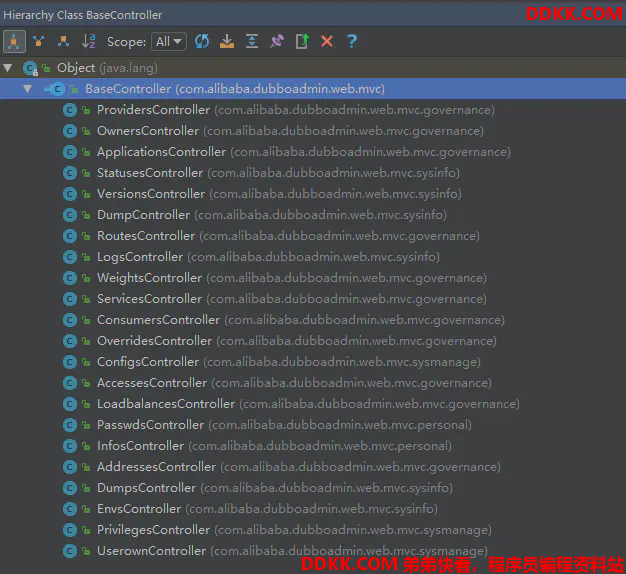The width and height of the screenshot is (626, 574).
Task: Select DumpsController in the tree
Action: [313, 488]
